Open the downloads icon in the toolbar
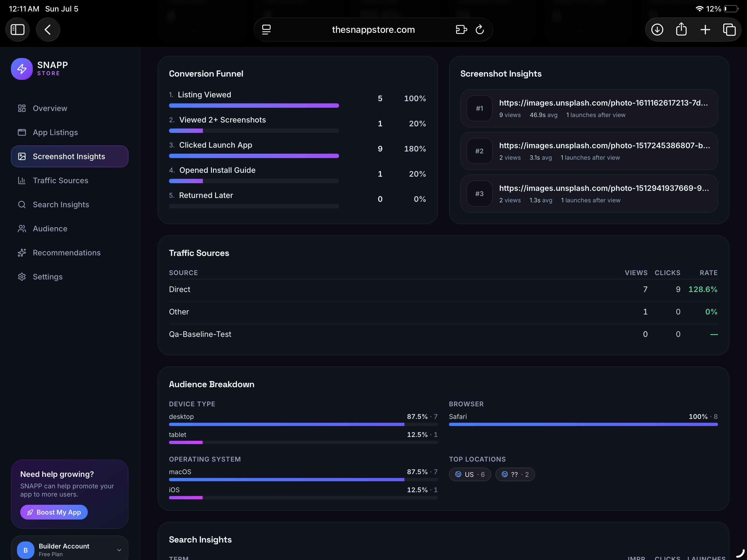 pos(657,30)
